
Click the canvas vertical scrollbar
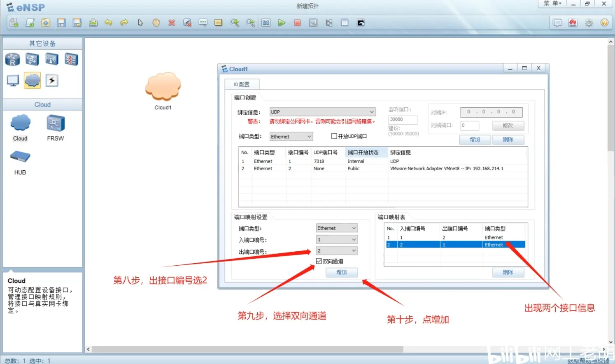[x=611, y=98]
